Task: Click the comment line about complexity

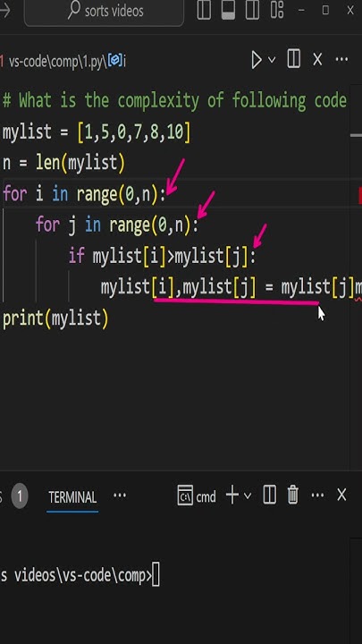Action: pyautogui.click(x=175, y=100)
